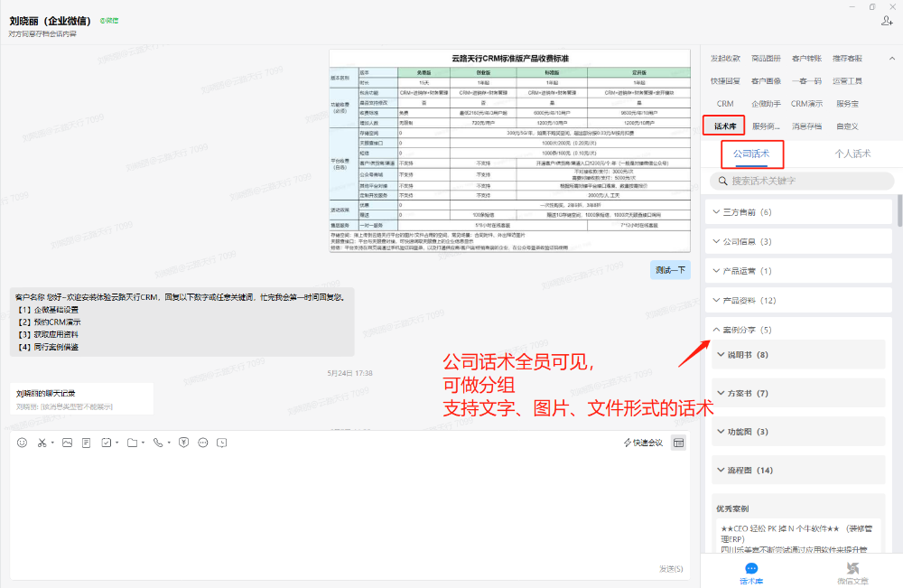Open the 客户画像 tab
The width and height of the screenshot is (903, 588).
(766, 80)
